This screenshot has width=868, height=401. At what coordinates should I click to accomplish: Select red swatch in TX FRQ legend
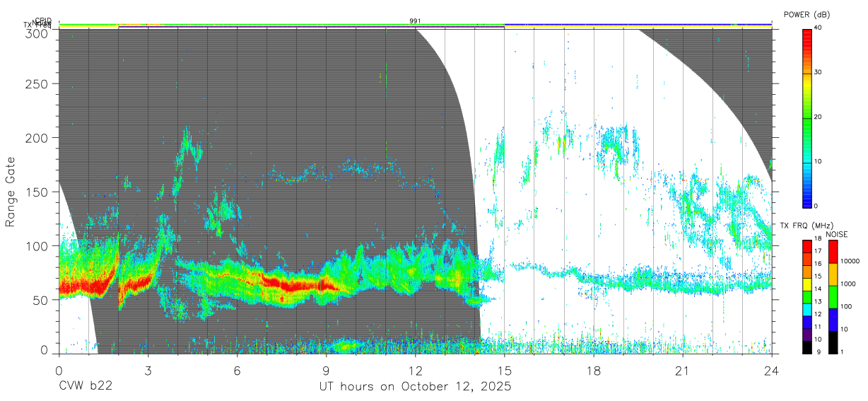tap(807, 247)
